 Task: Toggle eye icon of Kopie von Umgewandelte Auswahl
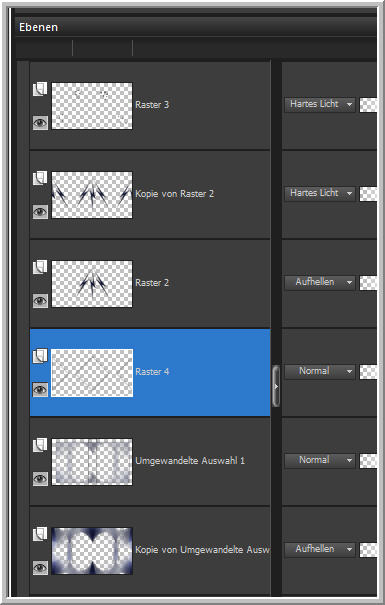(x=40, y=568)
